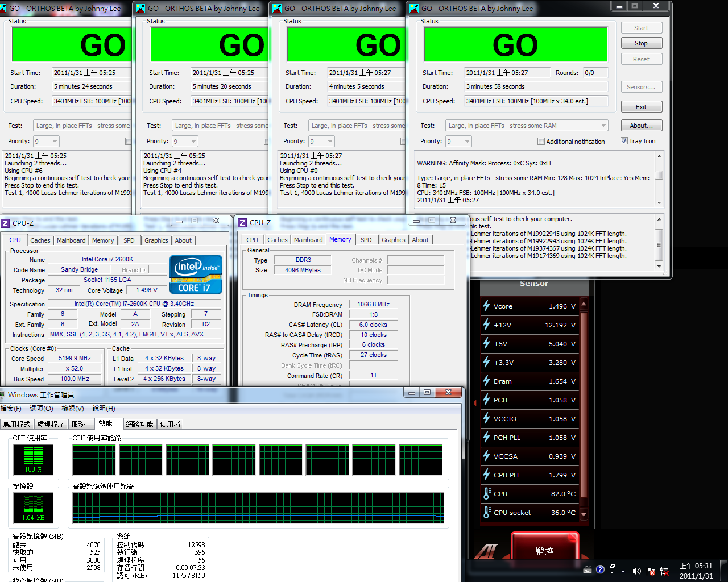
Task: Click scroll-down arrow of sensor list
Action: click(584, 514)
